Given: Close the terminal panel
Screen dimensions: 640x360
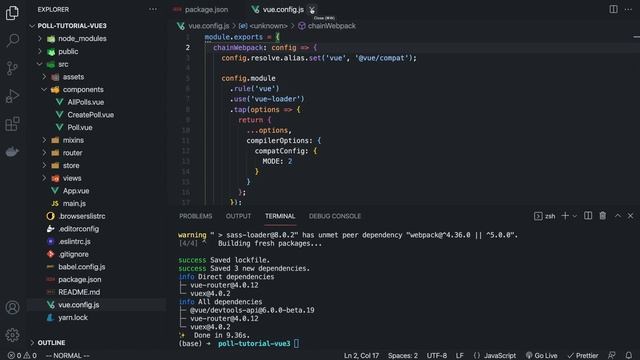Looking at the screenshot, I should coord(630,216).
